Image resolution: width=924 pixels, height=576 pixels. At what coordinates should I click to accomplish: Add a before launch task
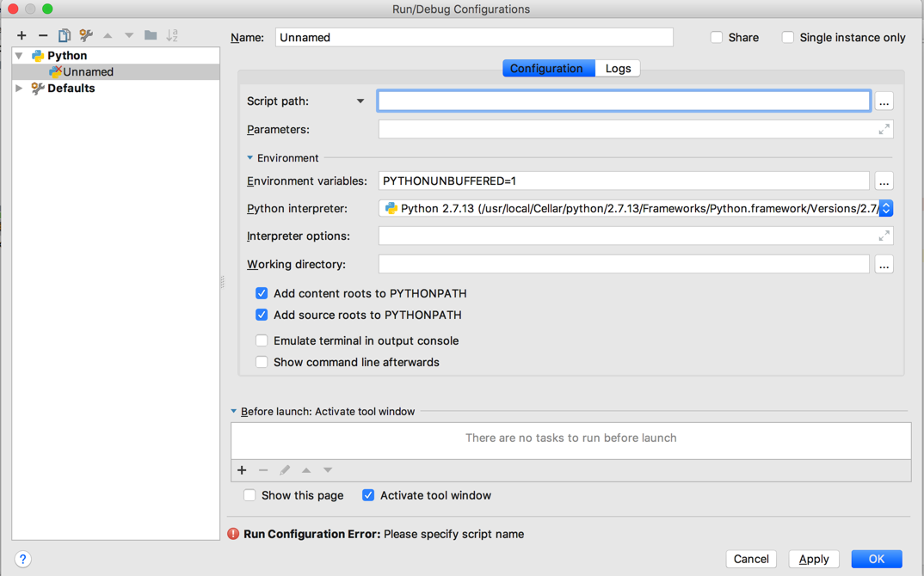(x=242, y=470)
